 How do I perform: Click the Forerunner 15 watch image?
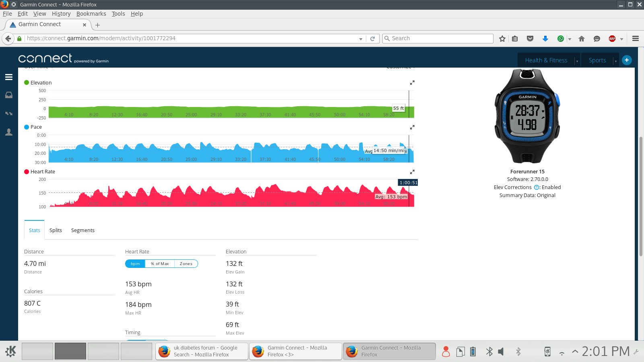coord(527,116)
